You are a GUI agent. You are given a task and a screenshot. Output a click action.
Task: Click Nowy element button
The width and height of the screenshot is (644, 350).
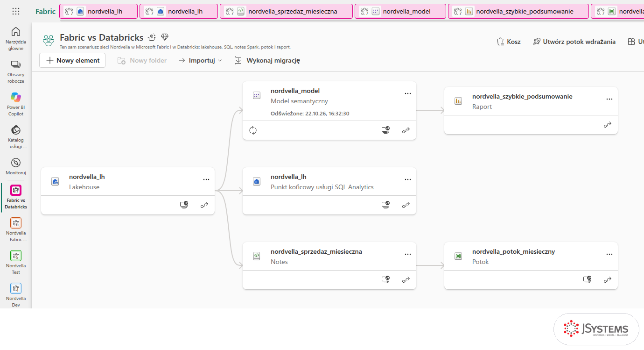[72, 60]
